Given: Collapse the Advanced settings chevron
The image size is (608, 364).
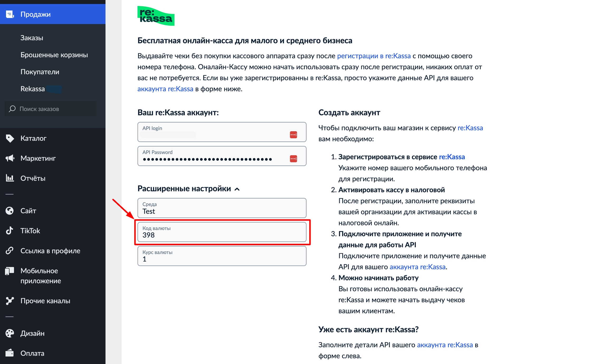Looking at the screenshot, I should click(237, 189).
